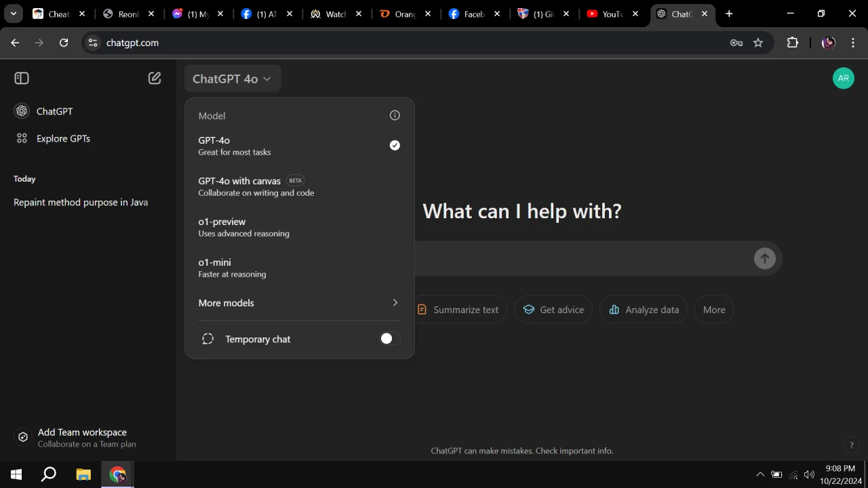Click the help question mark icon
Image resolution: width=868 pixels, height=488 pixels.
click(x=852, y=445)
